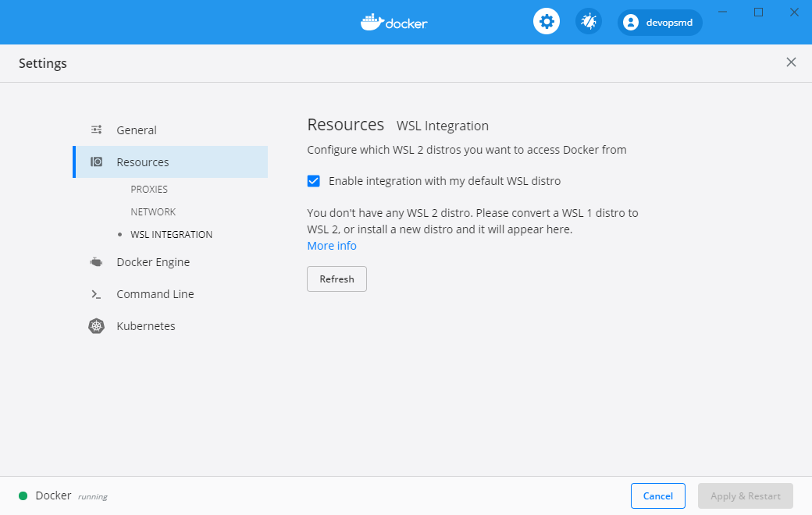The image size is (812, 515).
Task: Click the user avatar icon
Action: point(631,23)
